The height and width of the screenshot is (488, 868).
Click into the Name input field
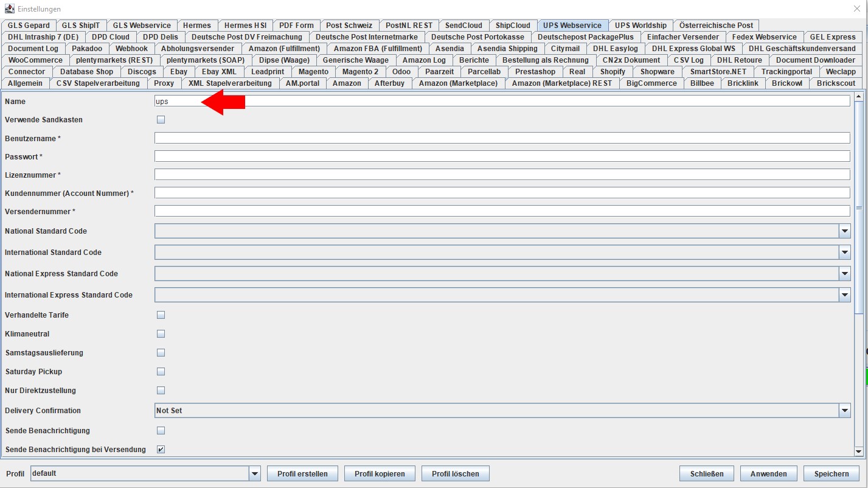pos(502,101)
